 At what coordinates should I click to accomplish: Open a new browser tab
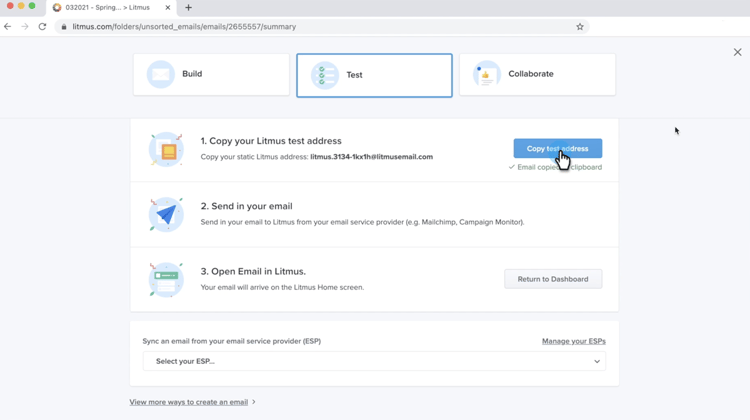188,8
